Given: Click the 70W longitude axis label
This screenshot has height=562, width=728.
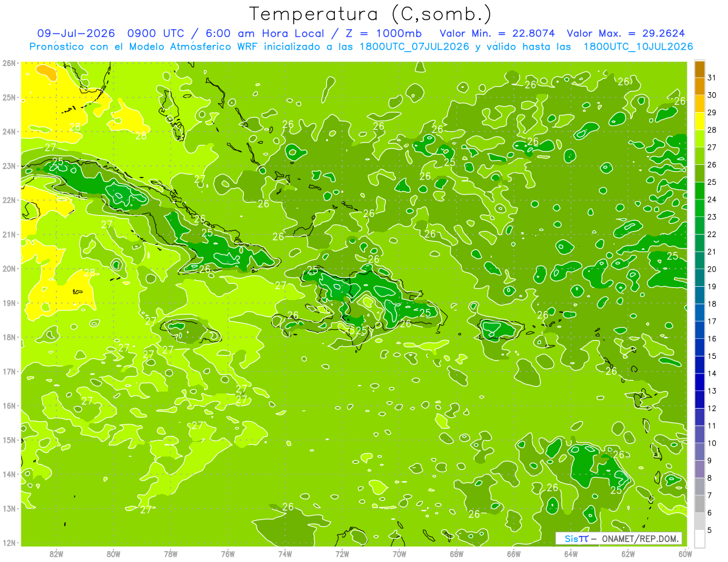Looking at the screenshot, I should pyautogui.click(x=399, y=554).
